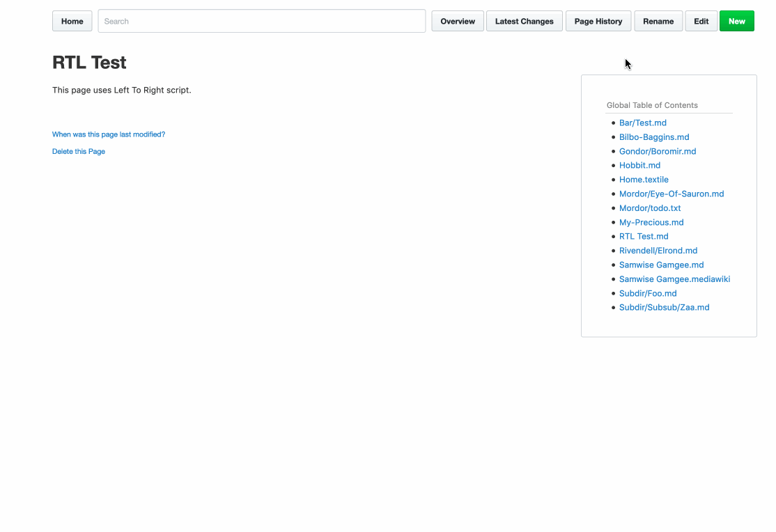Open Bar/Test.md from table of contents
776x532 pixels.
click(x=642, y=123)
